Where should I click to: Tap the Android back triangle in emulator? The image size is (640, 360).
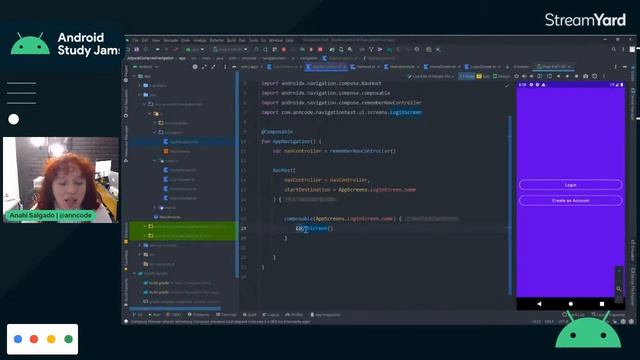(539, 304)
